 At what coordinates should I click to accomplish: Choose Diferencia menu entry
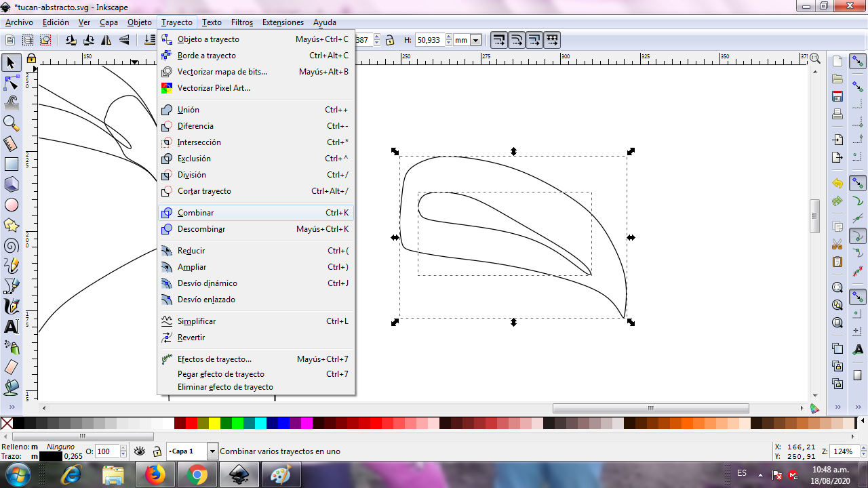[x=256, y=126]
